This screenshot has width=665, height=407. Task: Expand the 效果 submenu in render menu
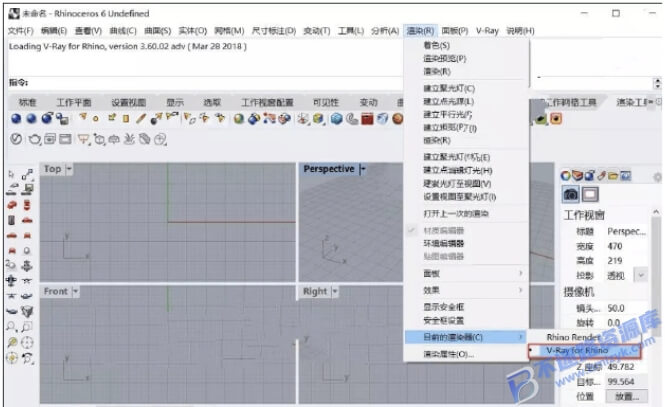pos(466,290)
